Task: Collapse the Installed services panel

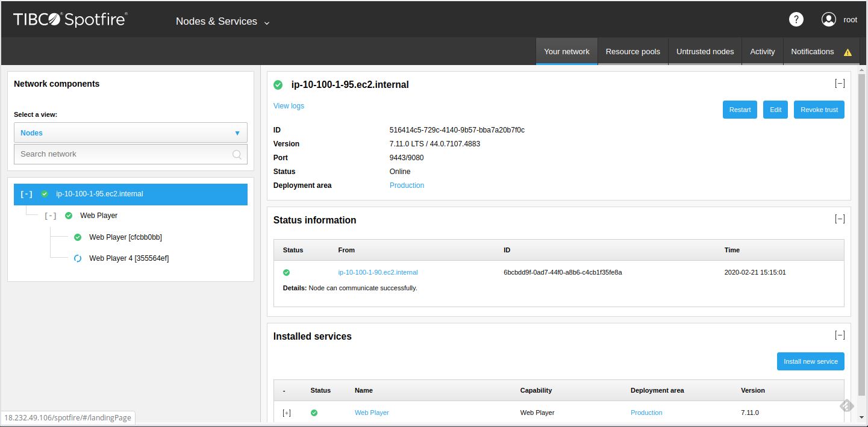Action: point(840,335)
